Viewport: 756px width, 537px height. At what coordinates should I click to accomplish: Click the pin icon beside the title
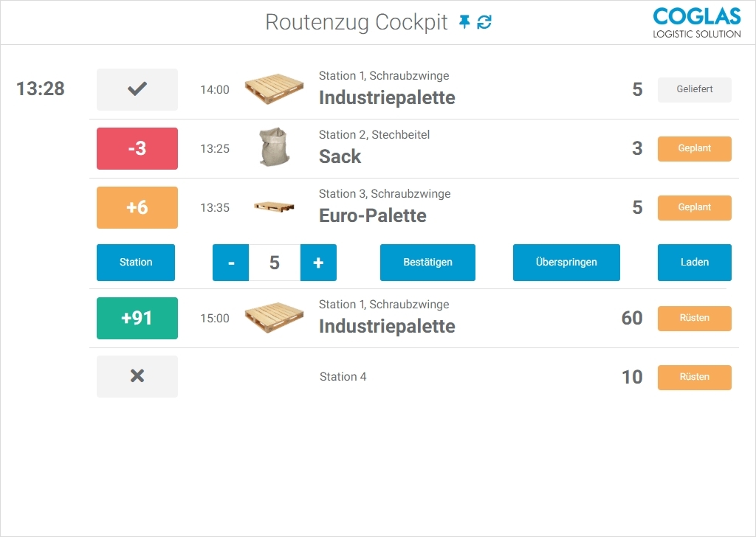click(464, 22)
